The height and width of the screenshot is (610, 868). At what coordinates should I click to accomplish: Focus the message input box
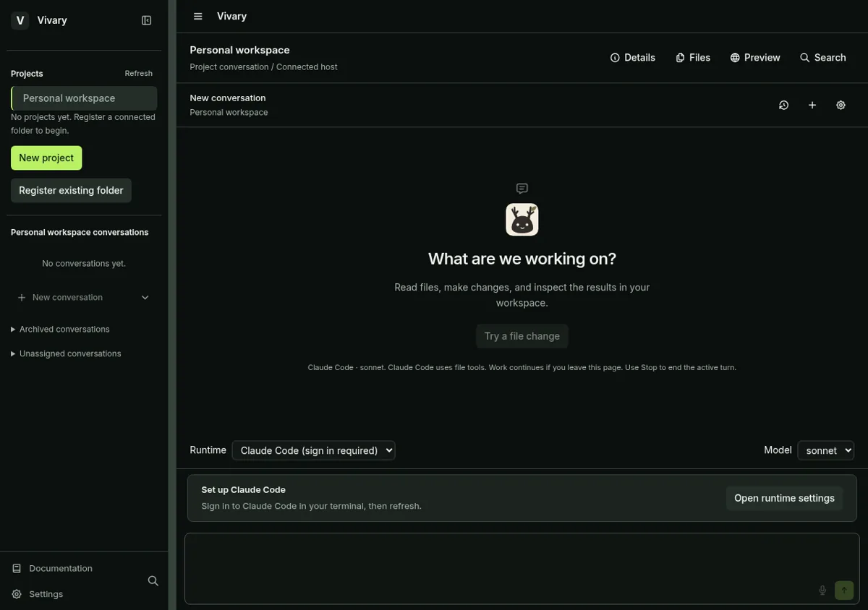click(522, 568)
